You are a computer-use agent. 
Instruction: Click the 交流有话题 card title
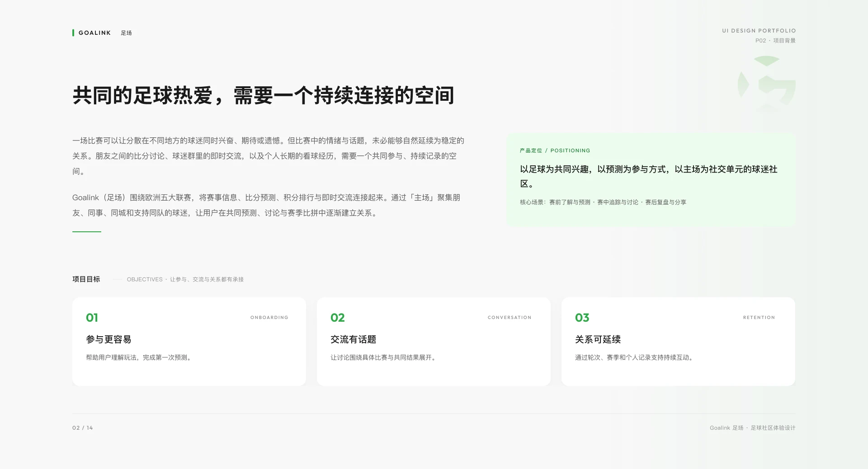click(353, 339)
